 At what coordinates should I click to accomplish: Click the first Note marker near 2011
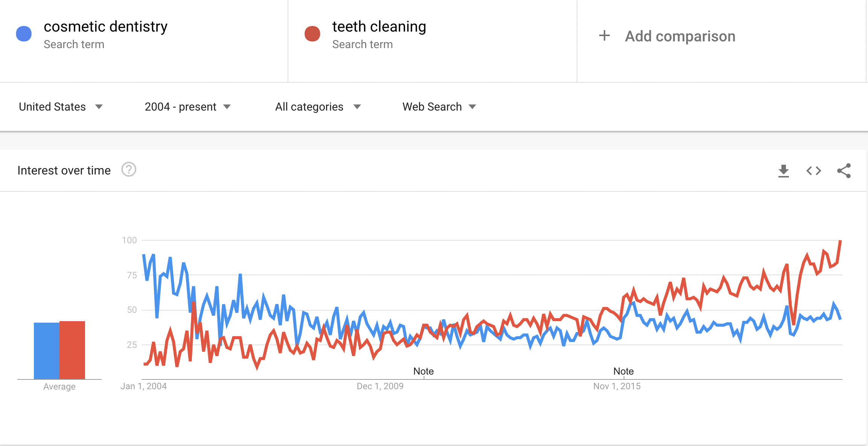(423, 372)
